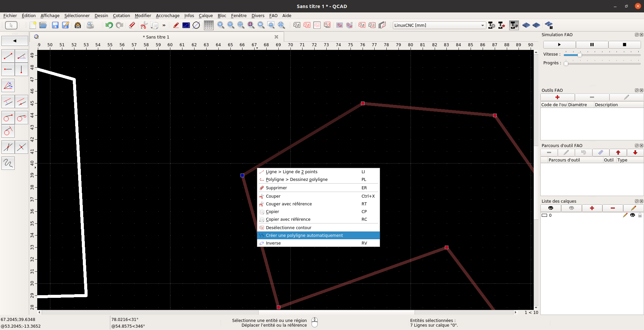Click the Open folder icon
644x330 pixels.
point(43,25)
